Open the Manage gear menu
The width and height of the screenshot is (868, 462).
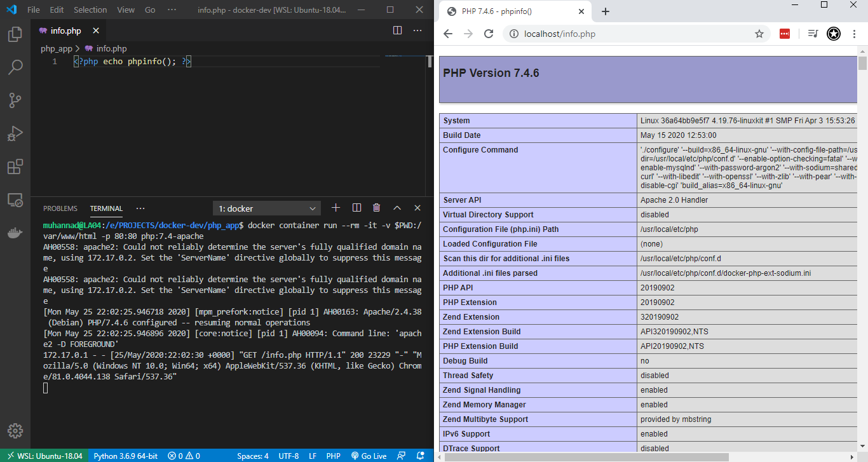point(15,430)
